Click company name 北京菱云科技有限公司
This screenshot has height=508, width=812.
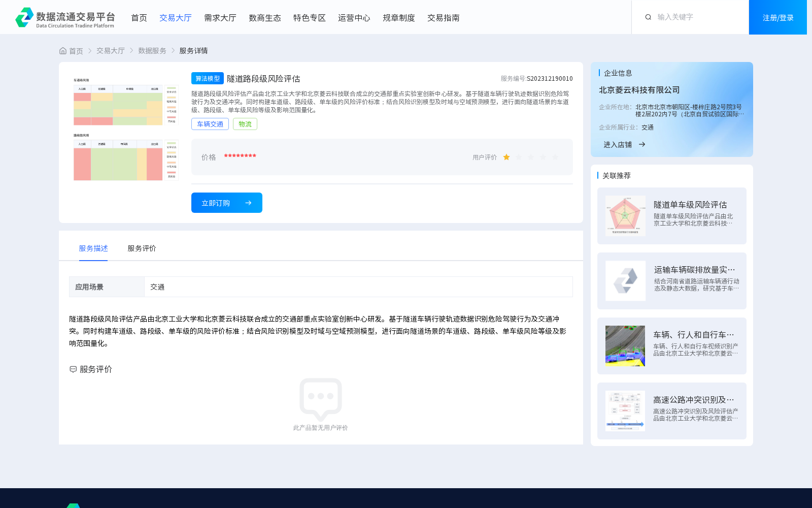(639, 90)
